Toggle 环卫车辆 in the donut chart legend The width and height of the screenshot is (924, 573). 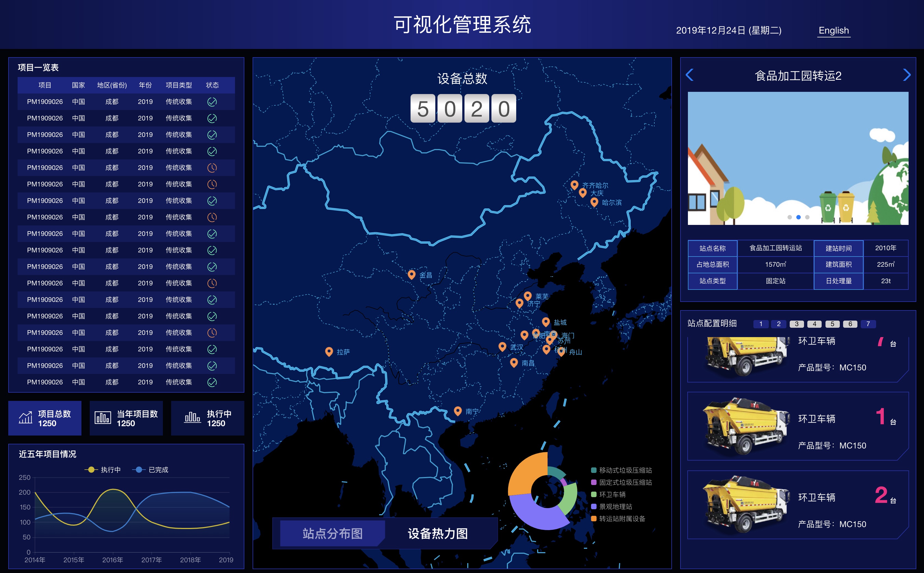(612, 494)
